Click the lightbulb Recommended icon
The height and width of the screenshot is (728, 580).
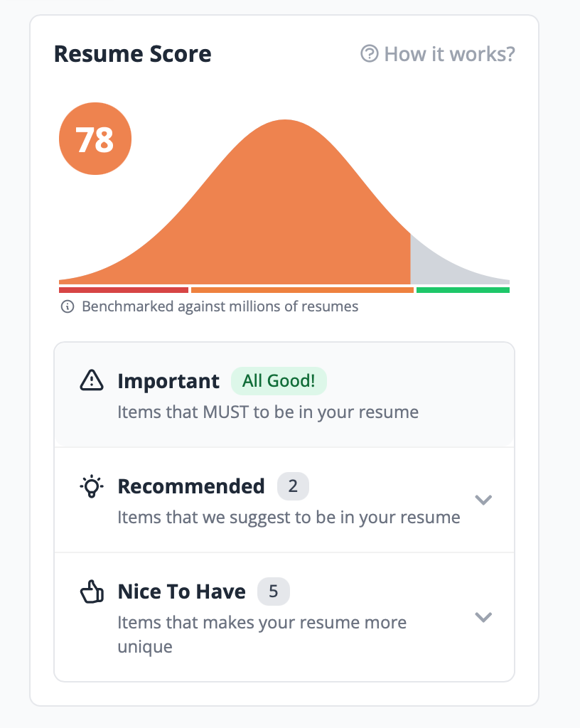[92, 486]
